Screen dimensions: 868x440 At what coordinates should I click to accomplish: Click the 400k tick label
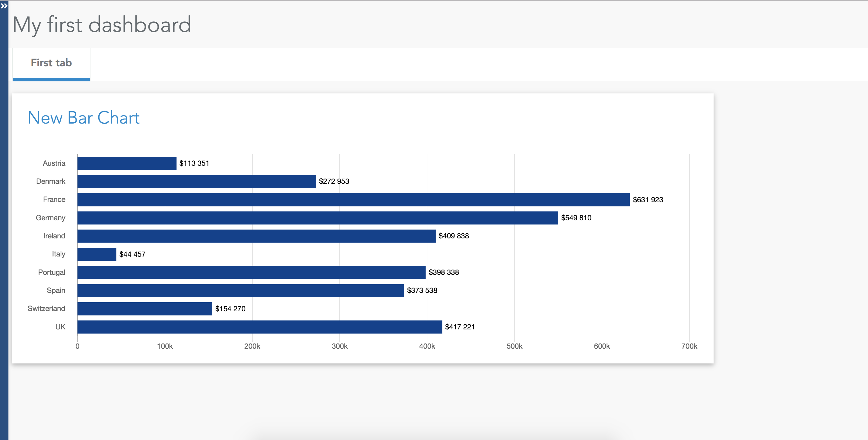[427, 346]
